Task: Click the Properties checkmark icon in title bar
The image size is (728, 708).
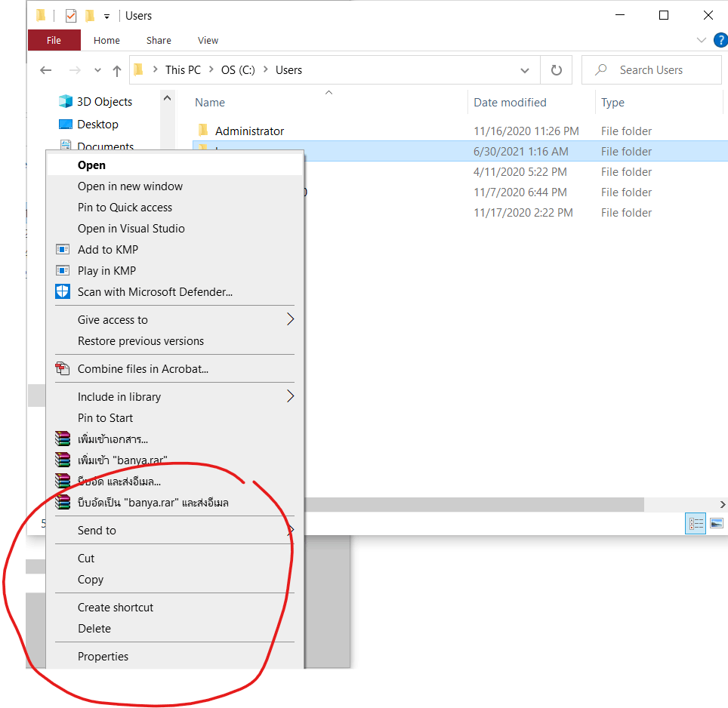Action: tap(70, 16)
